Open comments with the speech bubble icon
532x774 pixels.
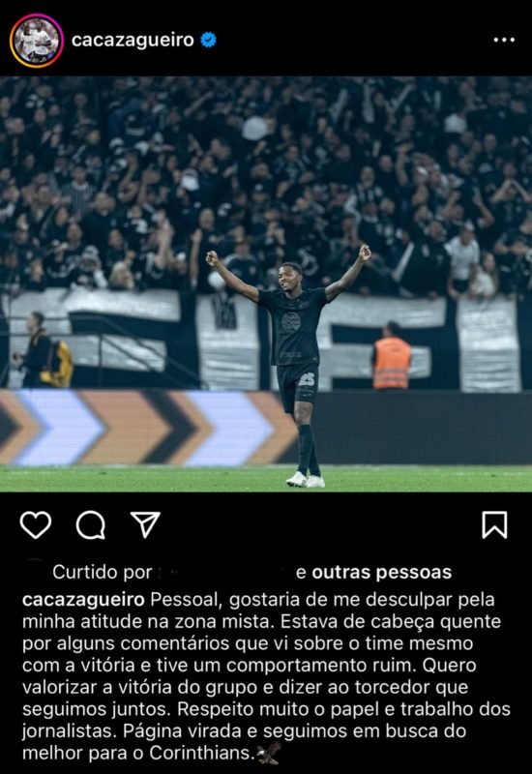pyautogui.click(x=90, y=524)
